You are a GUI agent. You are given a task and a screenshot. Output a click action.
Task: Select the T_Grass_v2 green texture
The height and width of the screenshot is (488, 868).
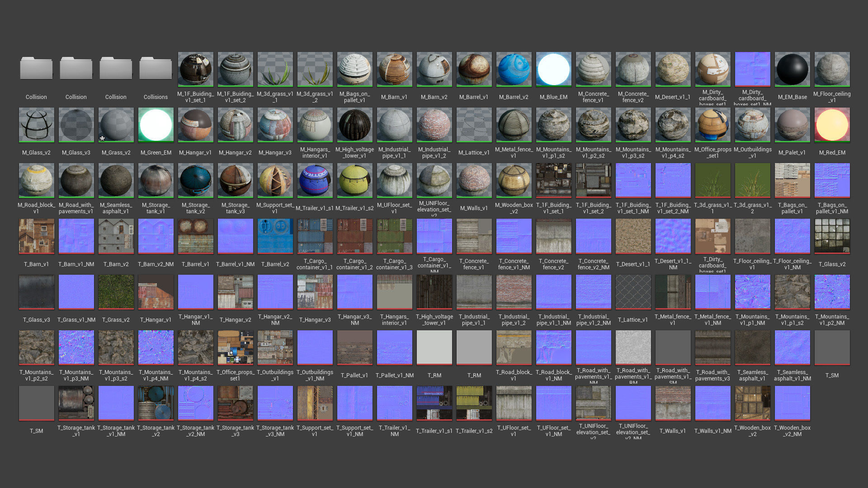click(x=116, y=291)
